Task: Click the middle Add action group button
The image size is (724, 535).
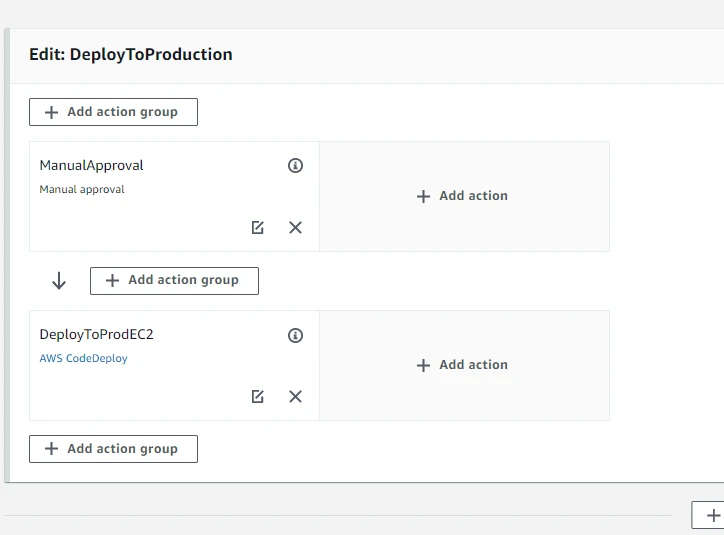Action: tap(174, 281)
